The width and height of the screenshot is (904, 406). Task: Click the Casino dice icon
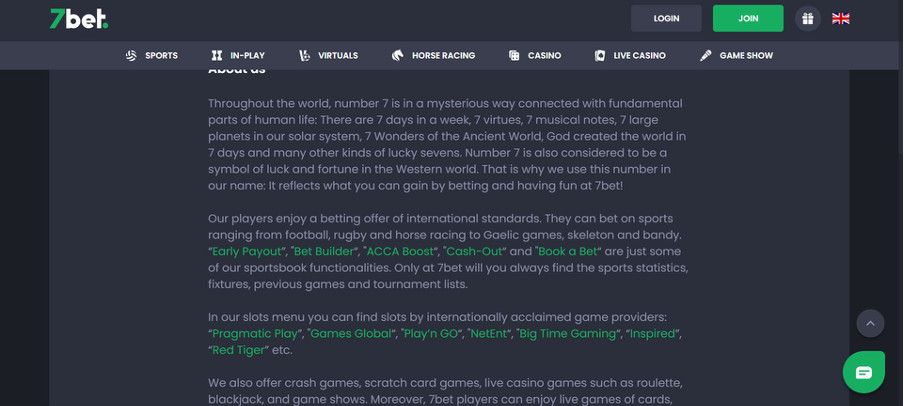click(x=514, y=56)
